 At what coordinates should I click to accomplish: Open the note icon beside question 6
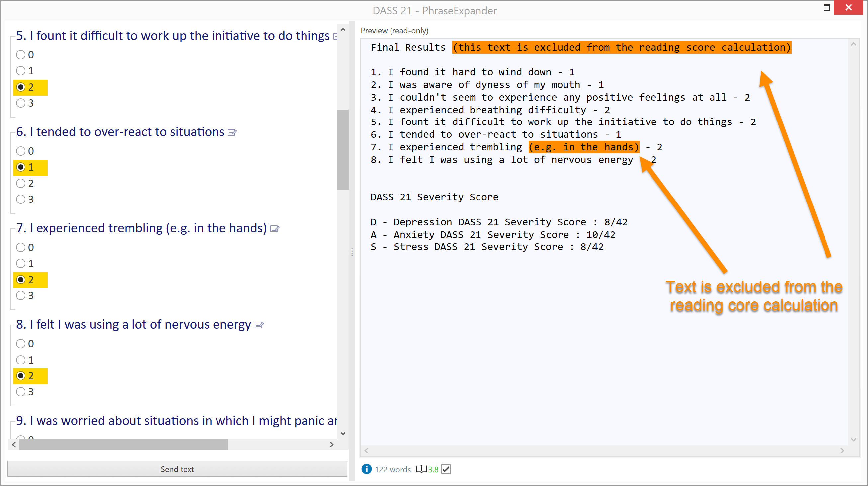pos(232,132)
